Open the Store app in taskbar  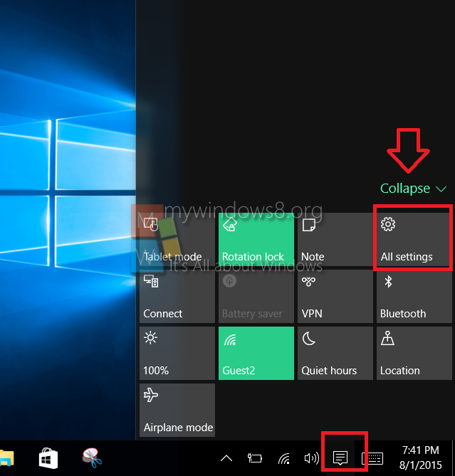(x=48, y=458)
